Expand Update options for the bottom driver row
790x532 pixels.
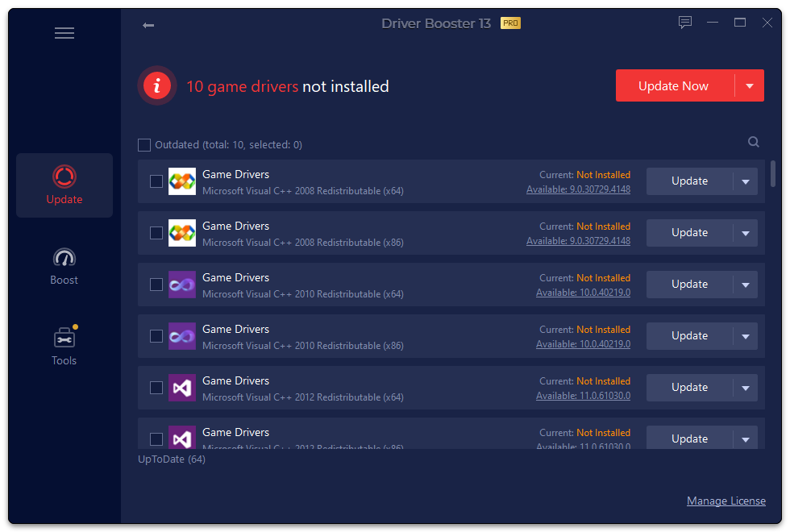(x=746, y=438)
